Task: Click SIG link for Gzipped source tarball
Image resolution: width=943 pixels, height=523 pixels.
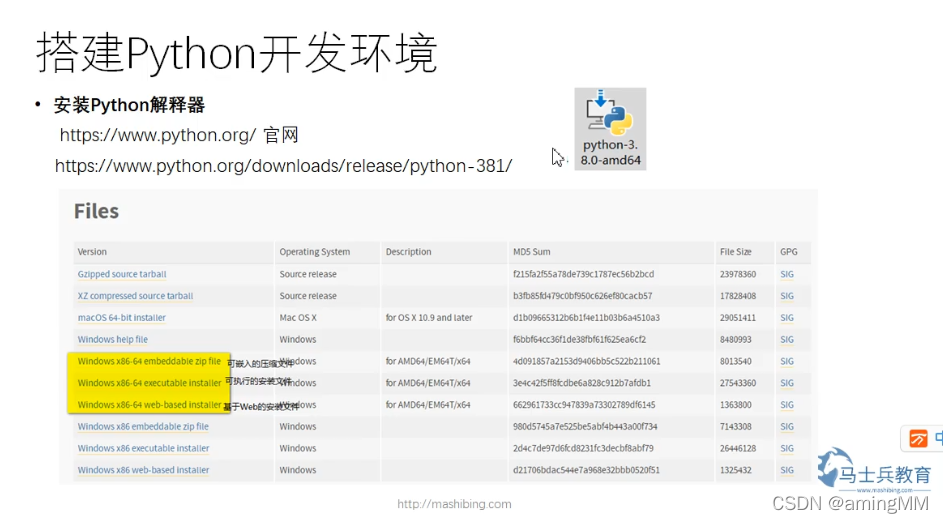Action: click(787, 274)
